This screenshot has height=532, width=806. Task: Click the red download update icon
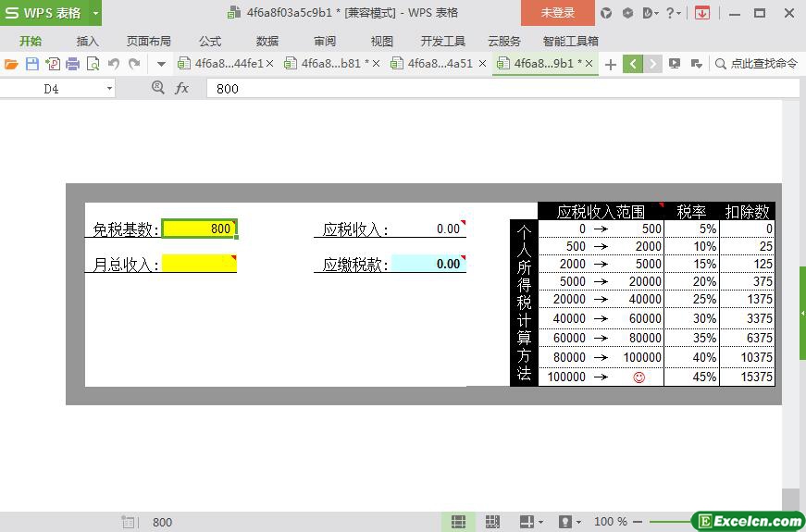tap(701, 13)
